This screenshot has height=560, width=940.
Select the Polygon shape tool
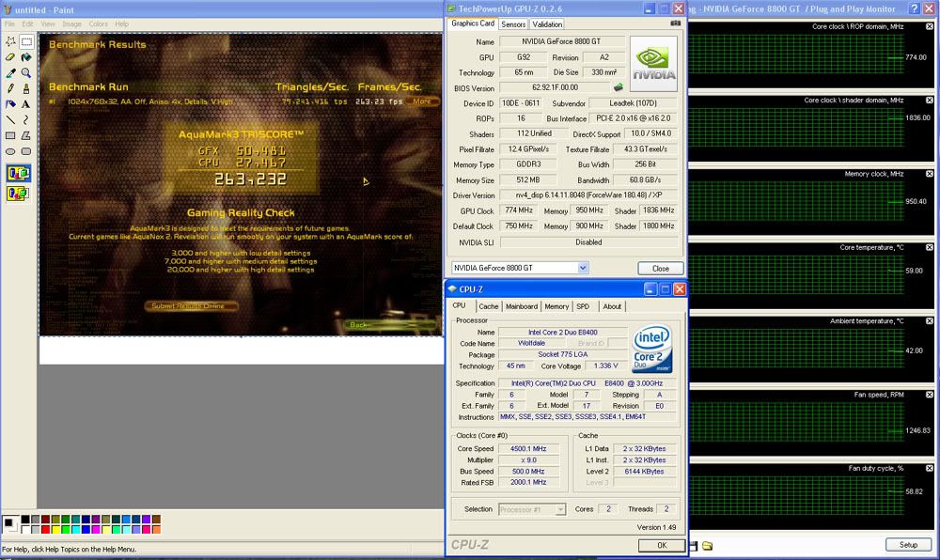26,135
